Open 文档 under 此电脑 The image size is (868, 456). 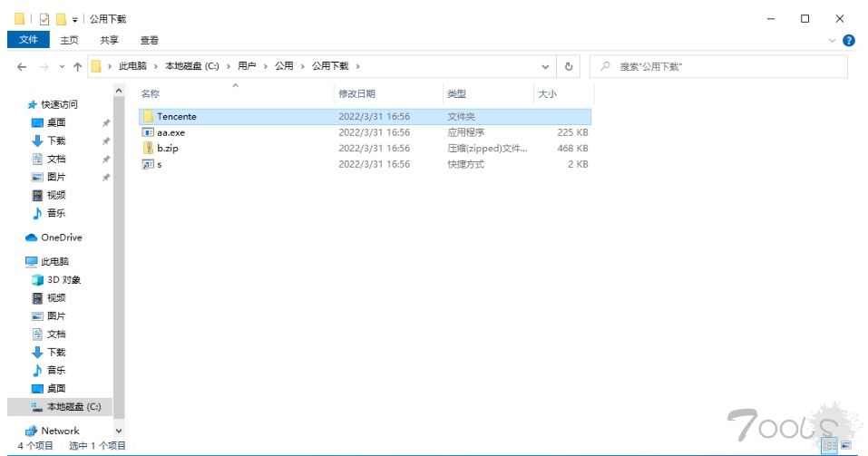tap(56, 334)
